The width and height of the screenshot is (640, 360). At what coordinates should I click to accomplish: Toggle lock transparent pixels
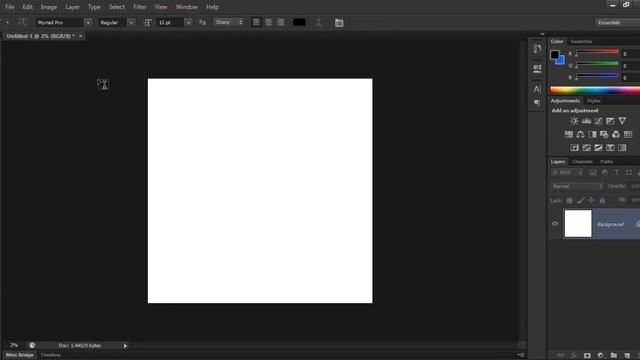(x=569, y=200)
